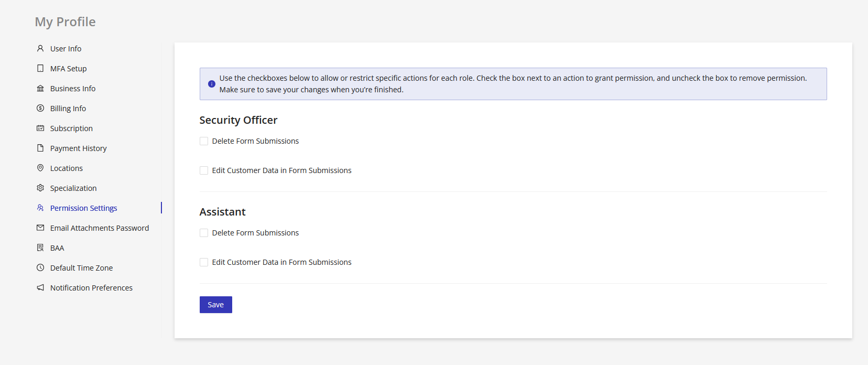The image size is (868, 365).
Task: Open the Subscription section
Action: pyautogui.click(x=71, y=128)
